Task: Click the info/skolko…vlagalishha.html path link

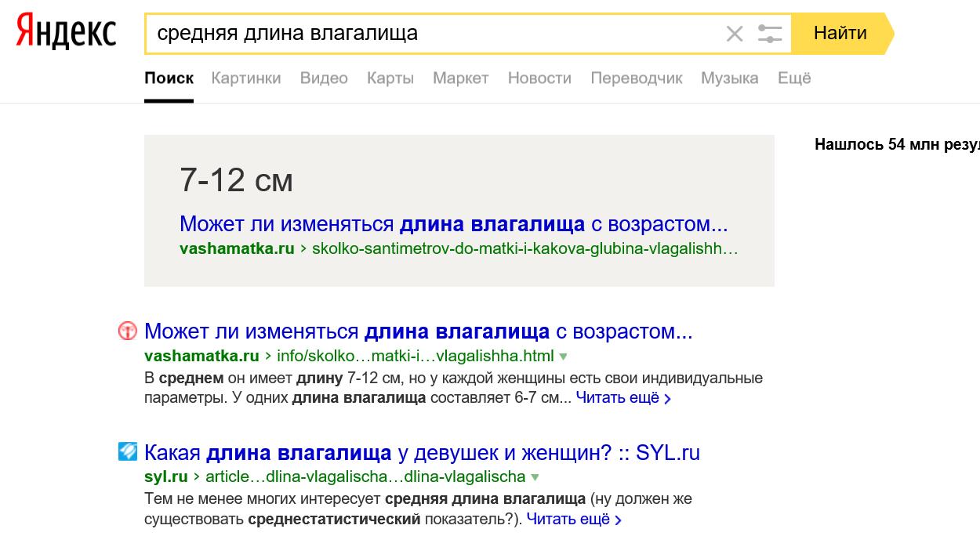Action: pos(416,356)
